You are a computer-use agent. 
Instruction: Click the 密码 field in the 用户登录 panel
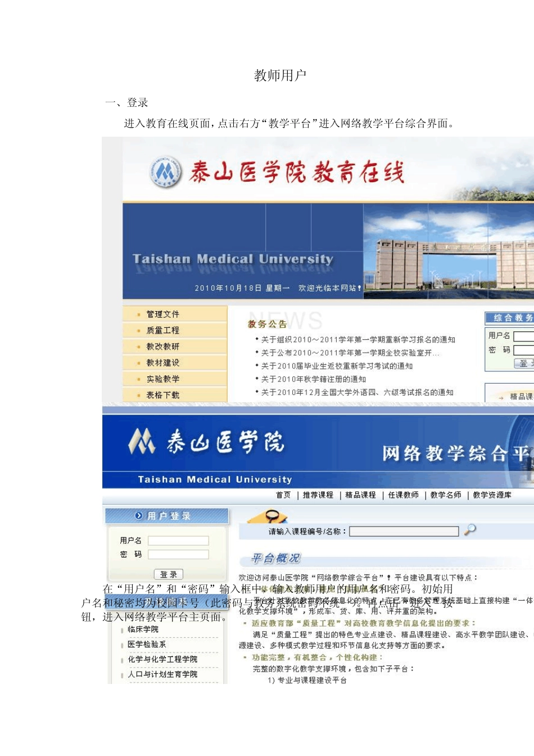click(178, 555)
